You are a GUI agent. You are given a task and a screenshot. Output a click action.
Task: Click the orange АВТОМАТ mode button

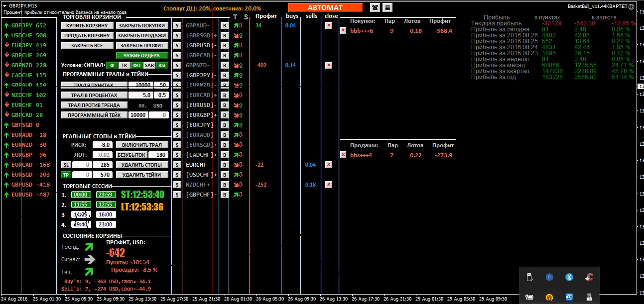[x=325, y=7]
